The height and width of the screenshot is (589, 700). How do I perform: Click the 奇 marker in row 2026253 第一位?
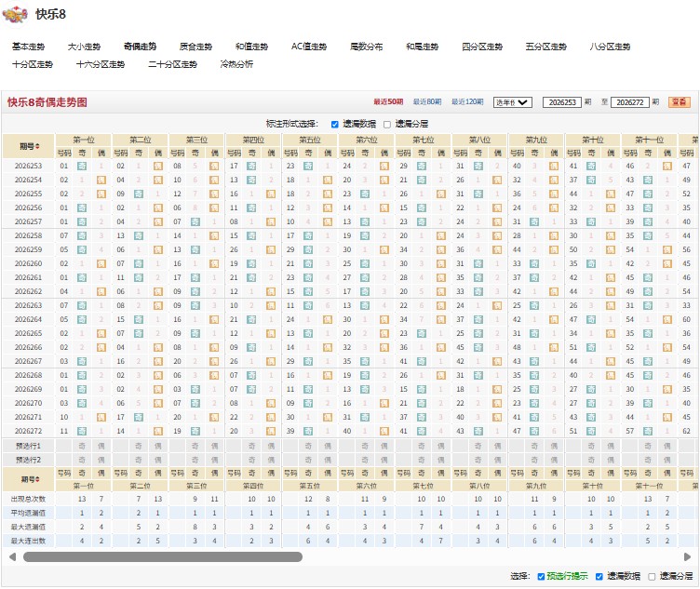82,166
